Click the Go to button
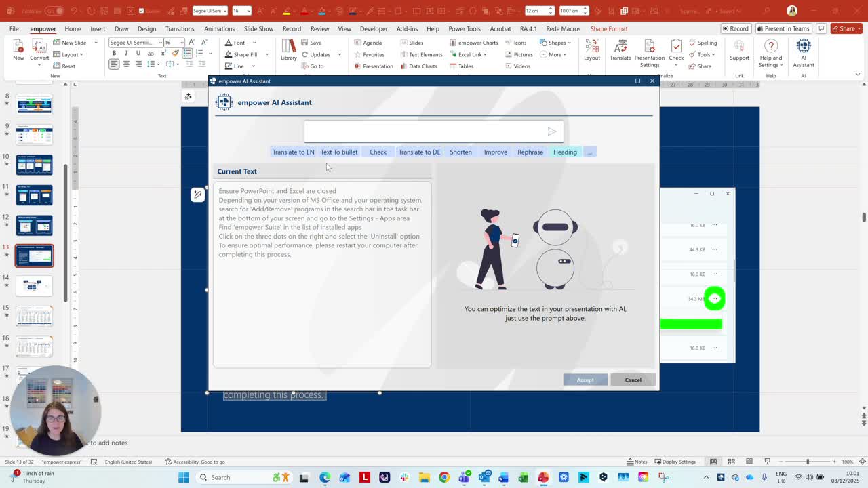Screen dimensions: 868x488 click(x=313, y=66)
